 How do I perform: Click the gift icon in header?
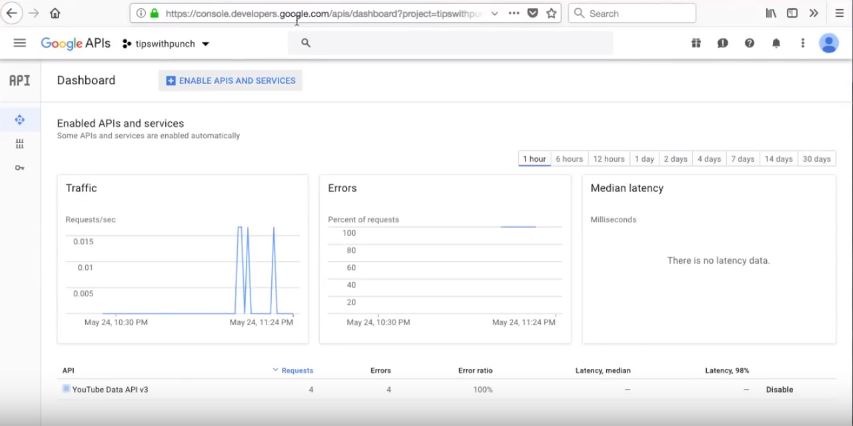click(x=696, y=43)
